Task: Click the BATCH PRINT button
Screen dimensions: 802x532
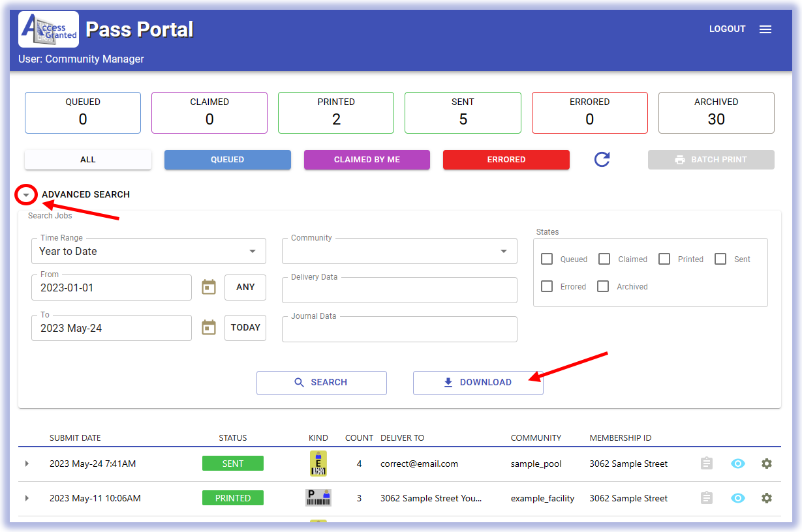Action: pyautogui.click(x=711, y=160)
